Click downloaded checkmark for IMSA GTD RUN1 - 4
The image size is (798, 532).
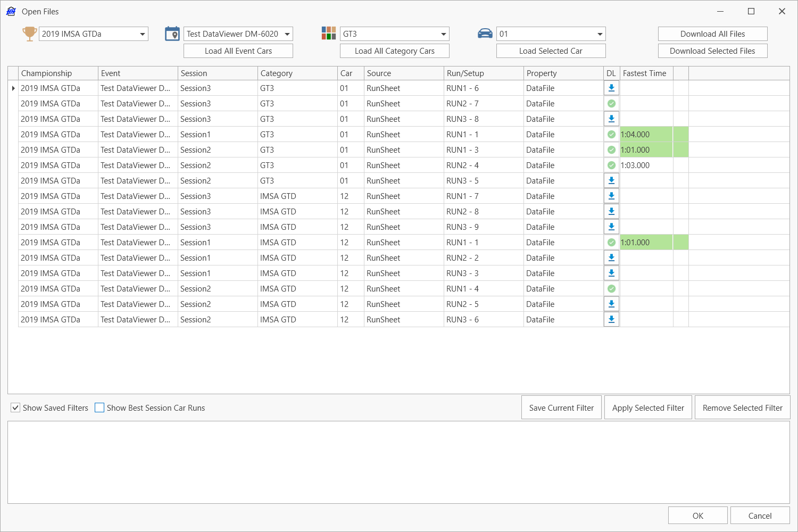tap(612, 288)
